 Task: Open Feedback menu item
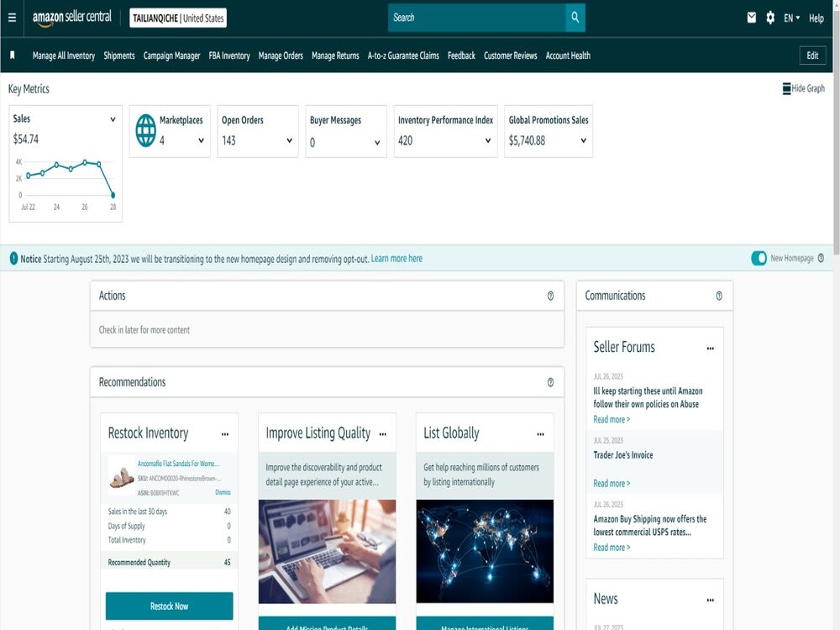coord(461,55)
